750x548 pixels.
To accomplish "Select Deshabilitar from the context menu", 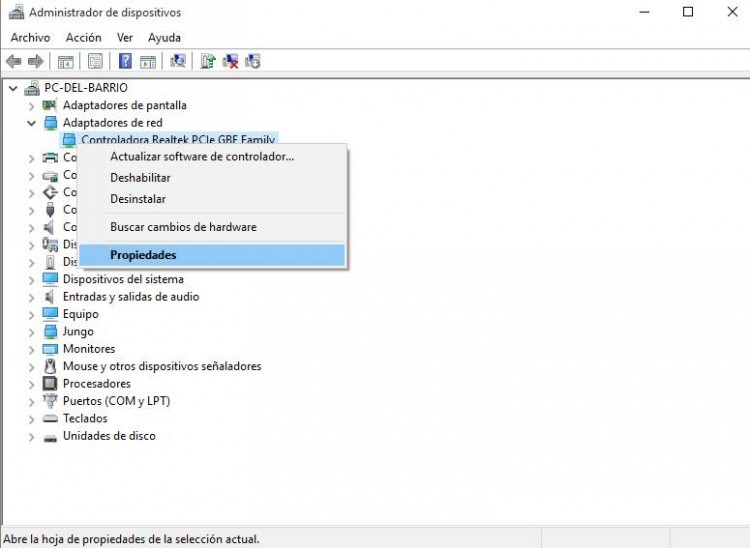I will (140, 177).
